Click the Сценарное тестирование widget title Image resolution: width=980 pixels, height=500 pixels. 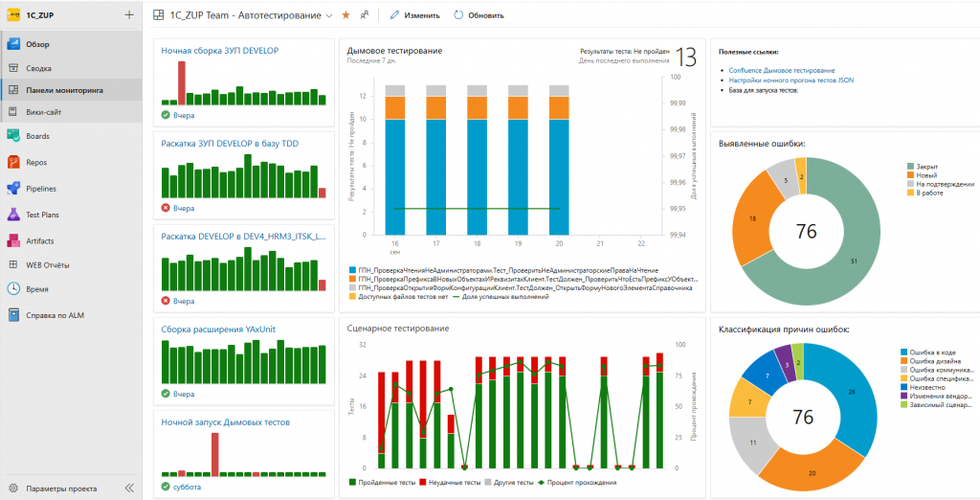click(x=397, y=328)
